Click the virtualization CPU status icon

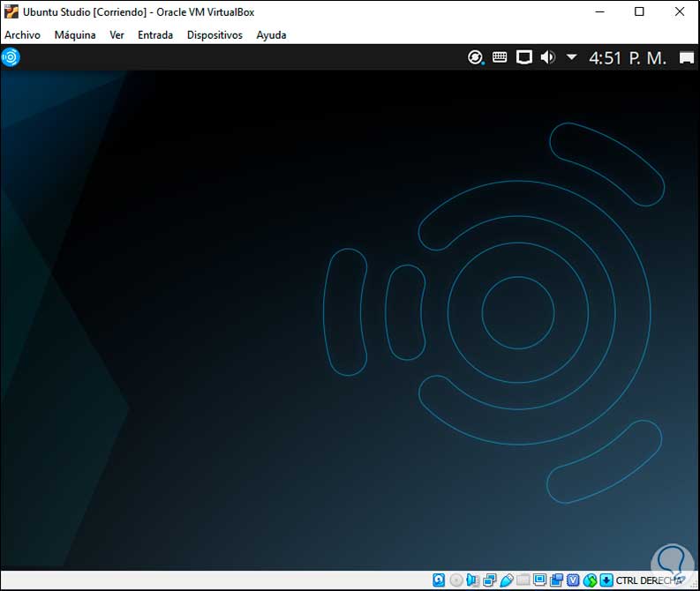point(573,580)
